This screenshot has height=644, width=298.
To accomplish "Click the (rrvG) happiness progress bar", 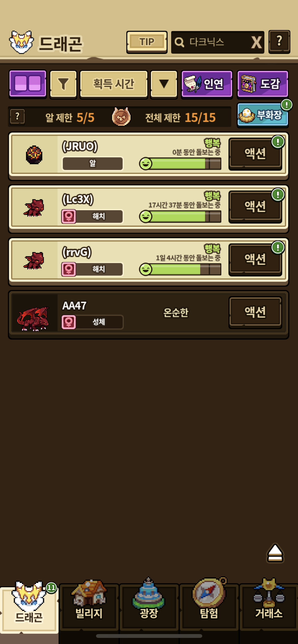I will [180, 269].
